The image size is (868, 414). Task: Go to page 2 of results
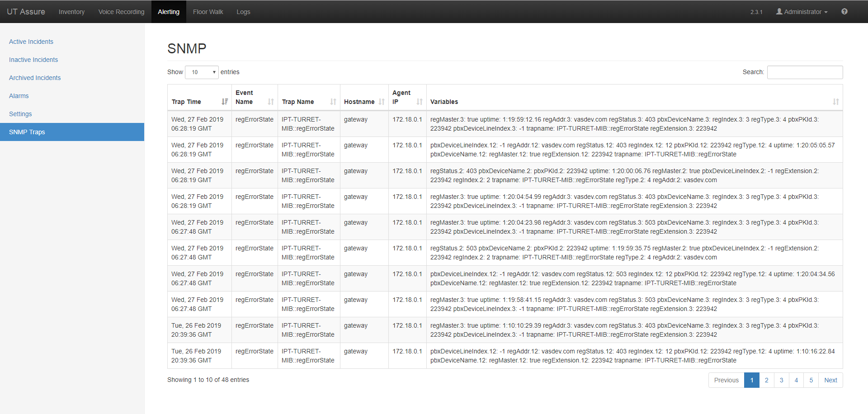[767, 380]
